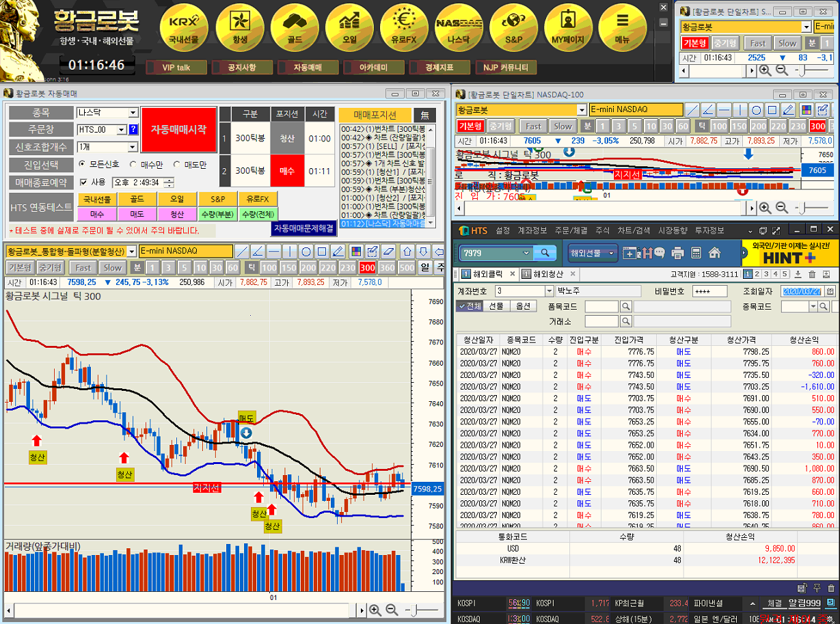Expand the 신호조합개수 dropdown
This screenshot has height=624, width=840.
pyautogui.click(x=133, y=147)
